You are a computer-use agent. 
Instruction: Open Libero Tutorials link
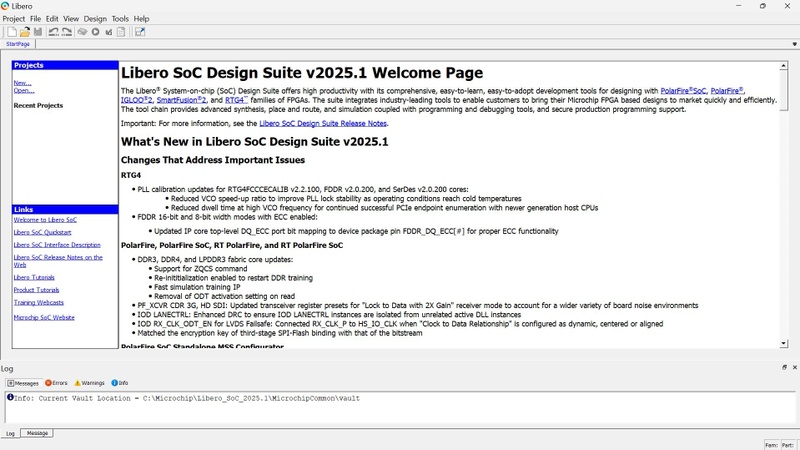click(34, 278)
